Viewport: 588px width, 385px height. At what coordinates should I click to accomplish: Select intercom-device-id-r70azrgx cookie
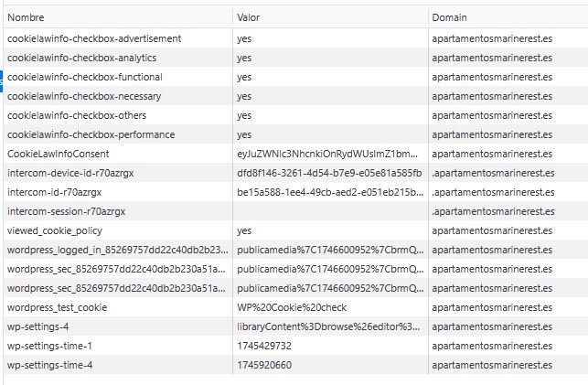[295, 173]
